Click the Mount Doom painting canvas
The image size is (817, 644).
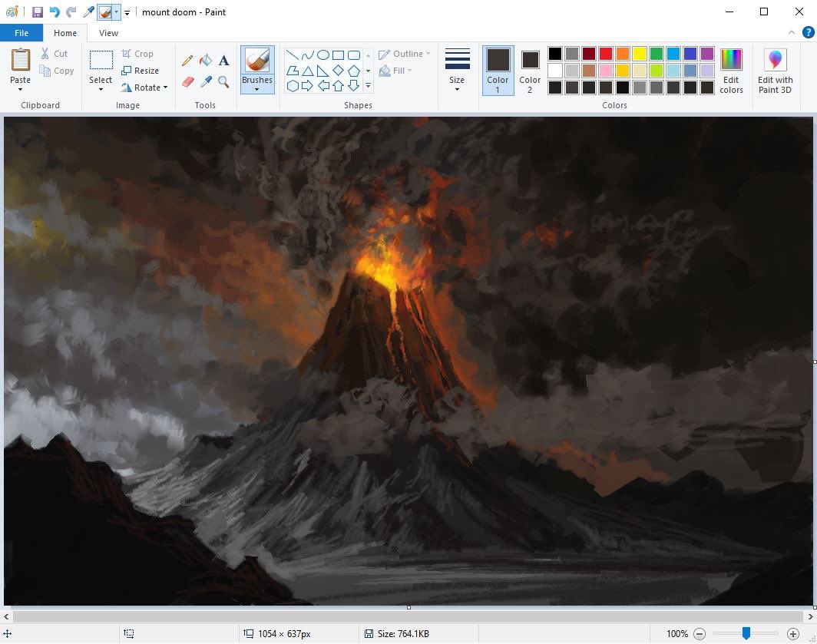408,361
